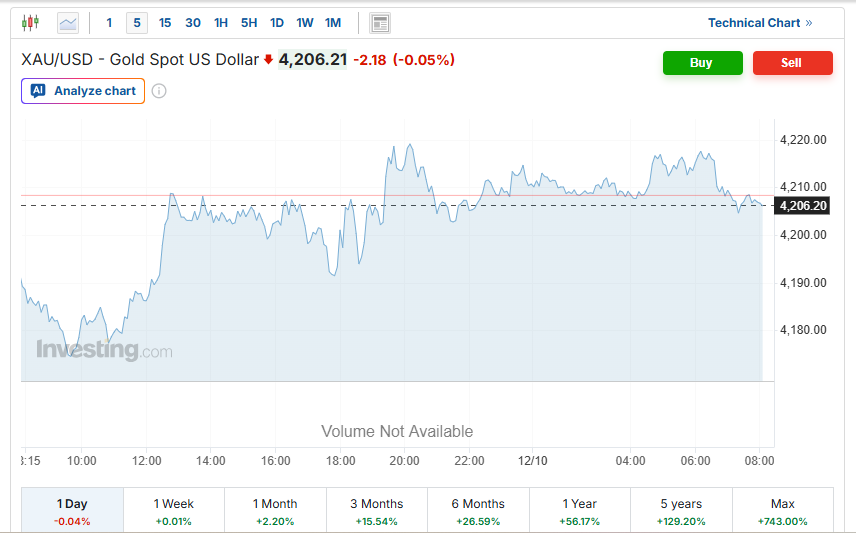Choose the 30 minute interval
The width and height of the screenshot is (856, 533).
click(x=193, y=23)
